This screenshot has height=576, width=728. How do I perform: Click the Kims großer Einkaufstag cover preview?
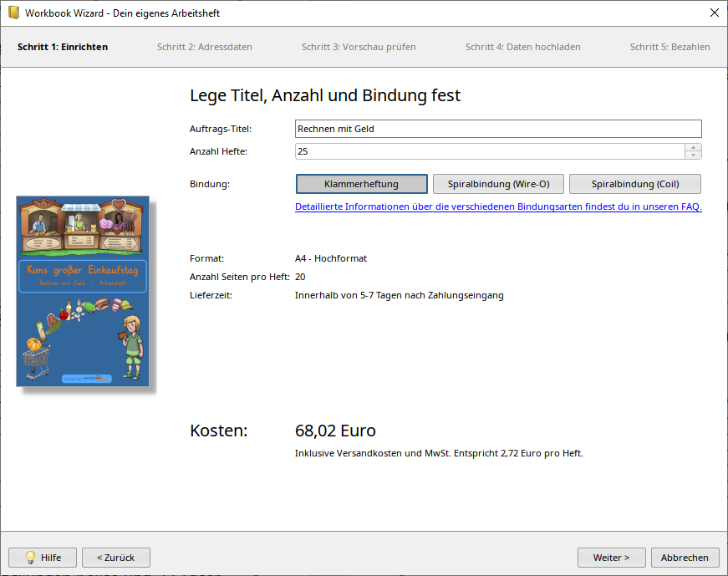click(82, 292)
